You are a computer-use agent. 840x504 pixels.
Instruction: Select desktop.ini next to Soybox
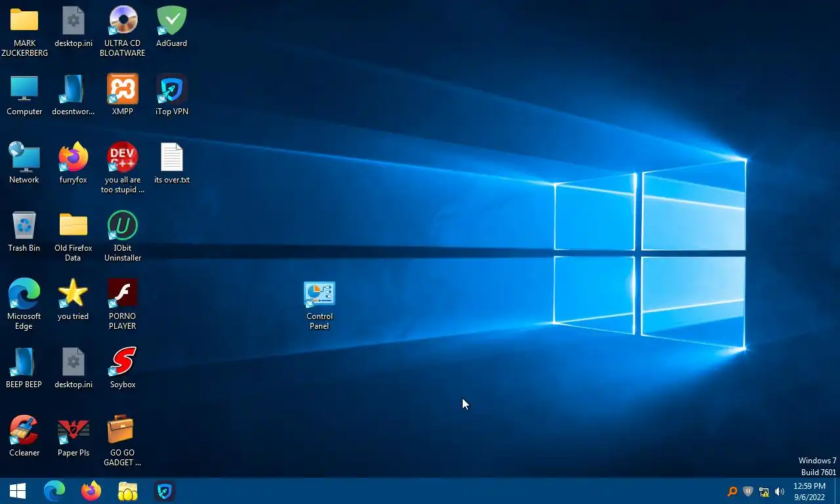pyautogui.click(x=73, y=362)
